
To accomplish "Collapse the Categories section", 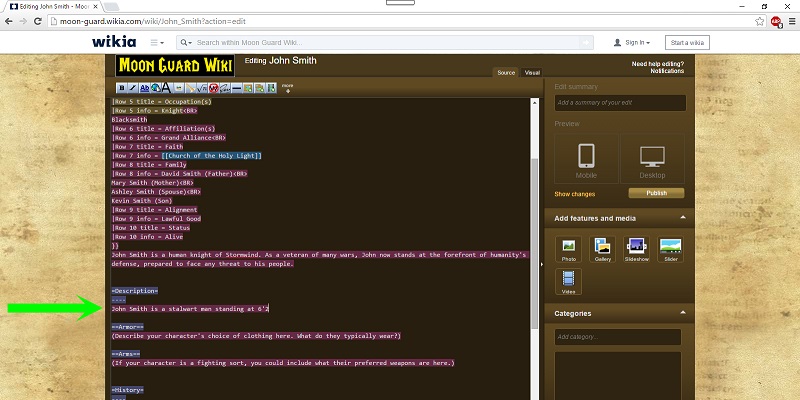I will click(x=683, y=313).
